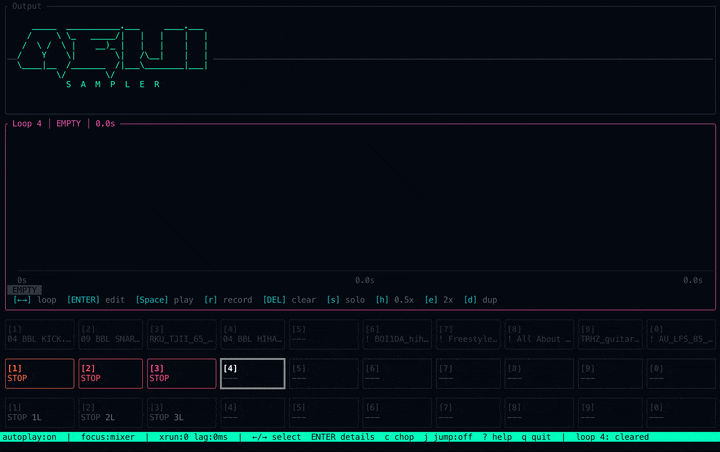Click the 04 BBL KICK sample pad
Viewport: 720px width, 452px height.
click(x=39, y=334)
